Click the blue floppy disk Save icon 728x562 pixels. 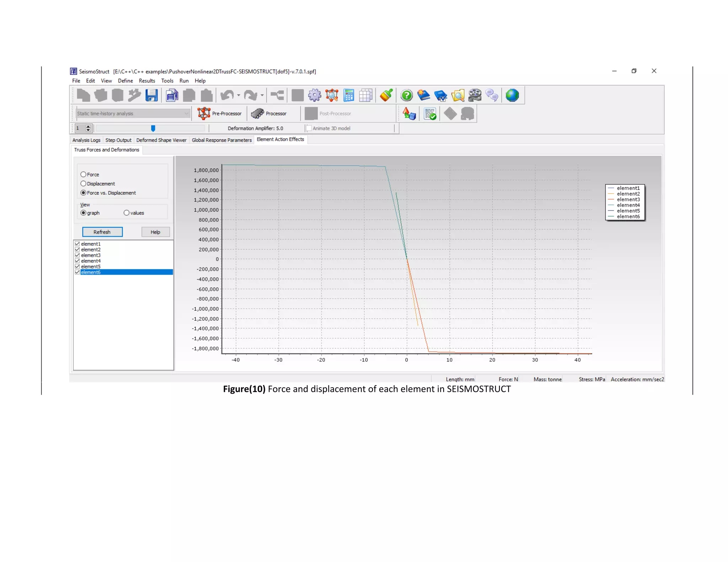pos(151,96)
